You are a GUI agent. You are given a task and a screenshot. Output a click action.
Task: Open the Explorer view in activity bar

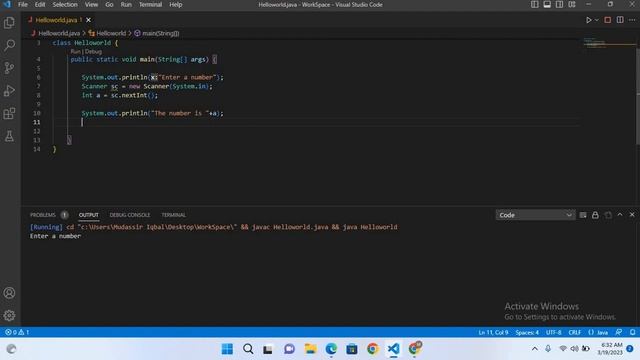[9, 22]
